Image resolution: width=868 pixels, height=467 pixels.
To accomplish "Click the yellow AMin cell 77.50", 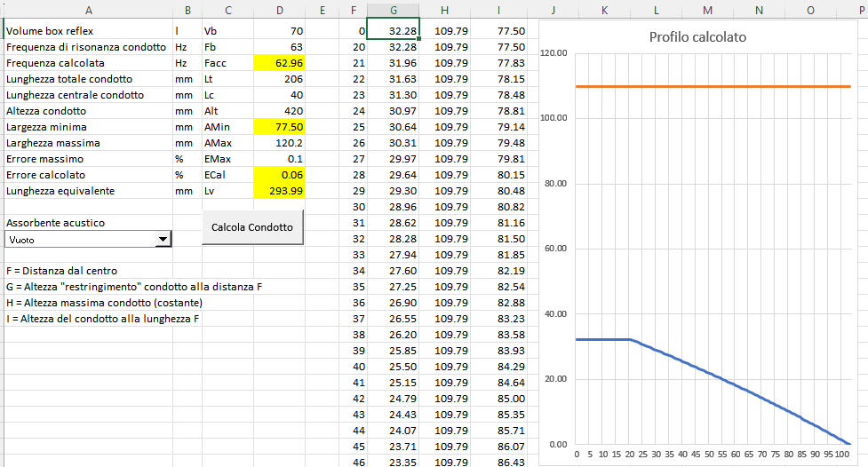I will (280, 127).
